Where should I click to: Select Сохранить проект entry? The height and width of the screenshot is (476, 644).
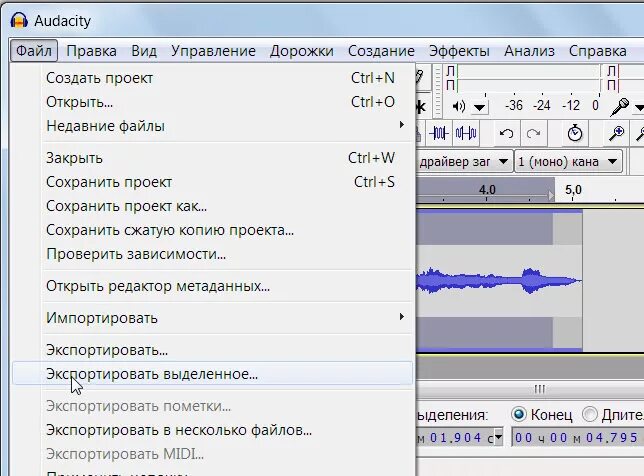click(x=212, y=182)
